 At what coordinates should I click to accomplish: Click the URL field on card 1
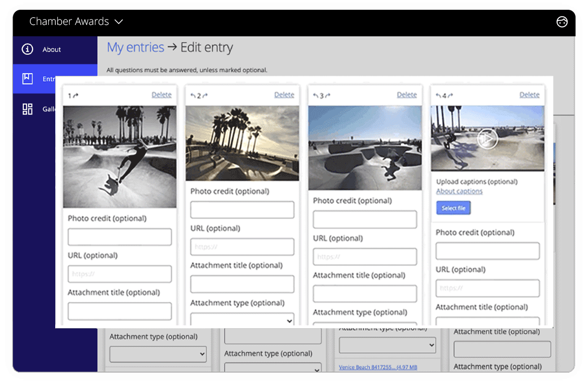pos(119,274)
